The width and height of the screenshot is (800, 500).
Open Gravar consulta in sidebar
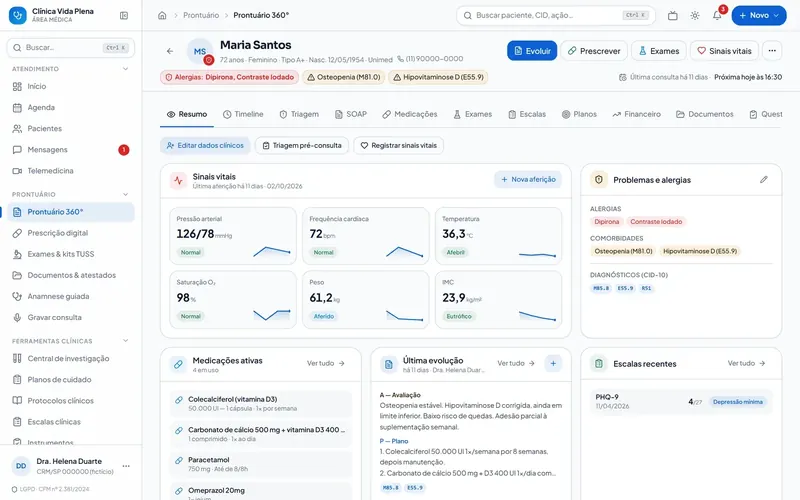point(70,317)
